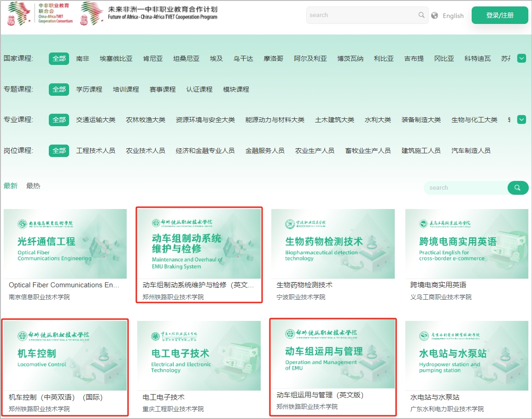
Task: Switch to 最热 sorting tab
Action: pos(33,186)
